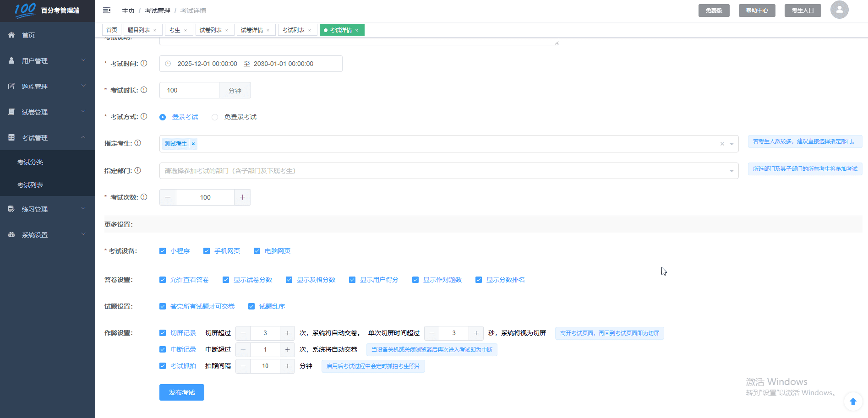Close the 试卷详情 tab
This screenshot has width=868, height=418.
[x=268, y=31]
